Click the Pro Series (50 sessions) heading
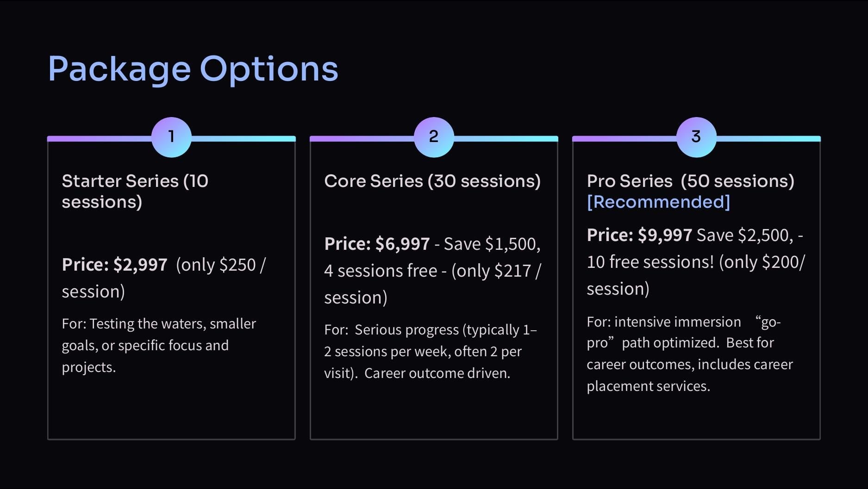The width and height of the screenshot is (868, 489). click(x=690, y=181)
